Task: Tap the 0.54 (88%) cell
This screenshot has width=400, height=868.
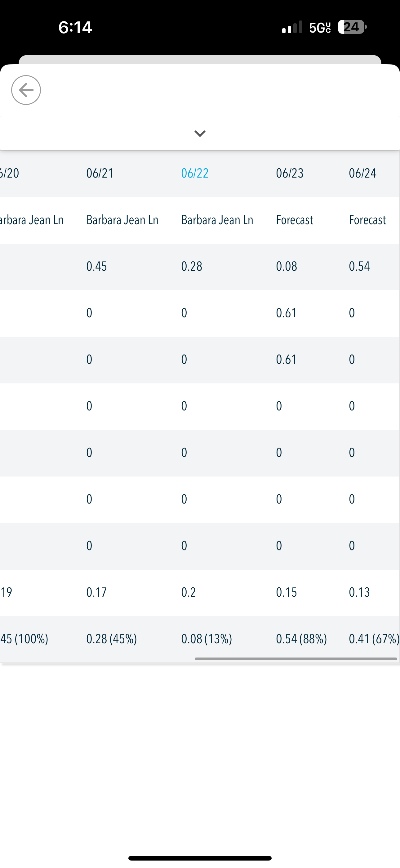Action: [301, 639]
